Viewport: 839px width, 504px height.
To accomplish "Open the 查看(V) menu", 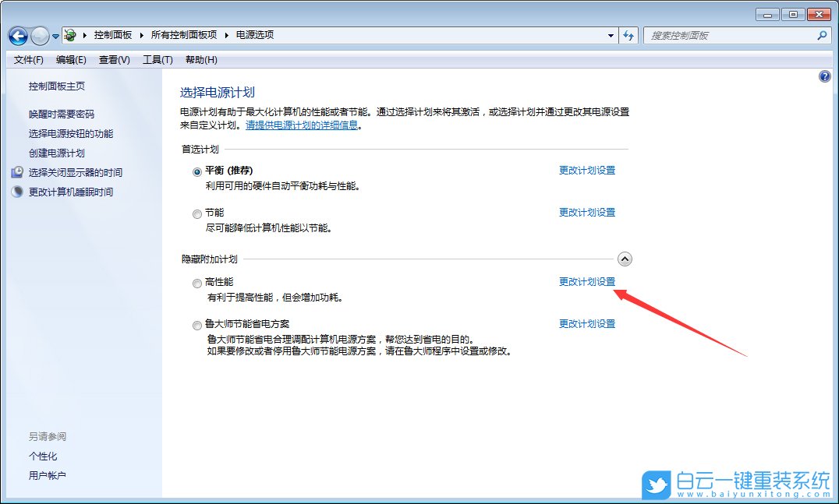I will [x=113, y=59].
